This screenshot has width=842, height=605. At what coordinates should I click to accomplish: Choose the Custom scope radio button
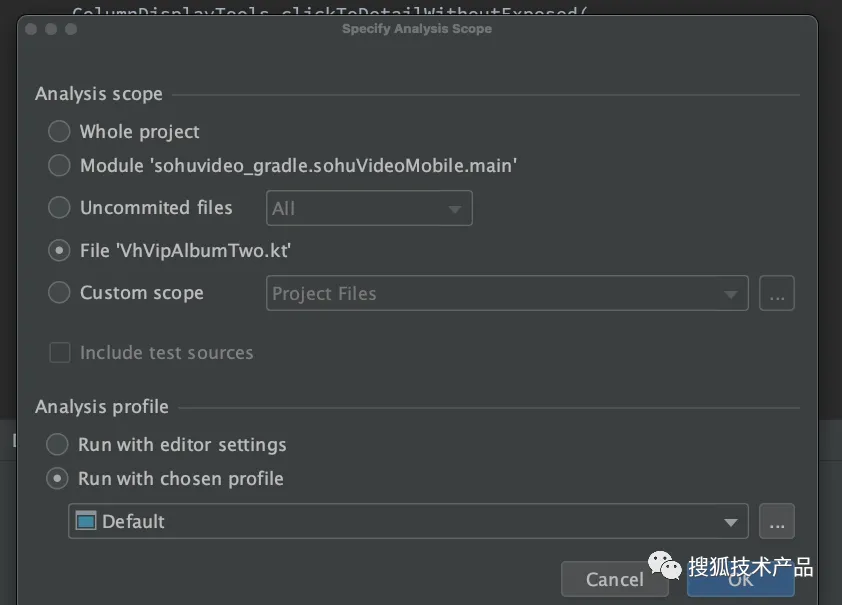pos(60,293)
